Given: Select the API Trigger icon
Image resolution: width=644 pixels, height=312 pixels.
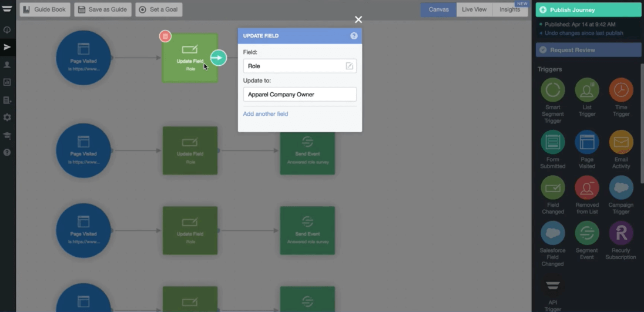Looking at the screenshot, I should (x=552, y=286).
